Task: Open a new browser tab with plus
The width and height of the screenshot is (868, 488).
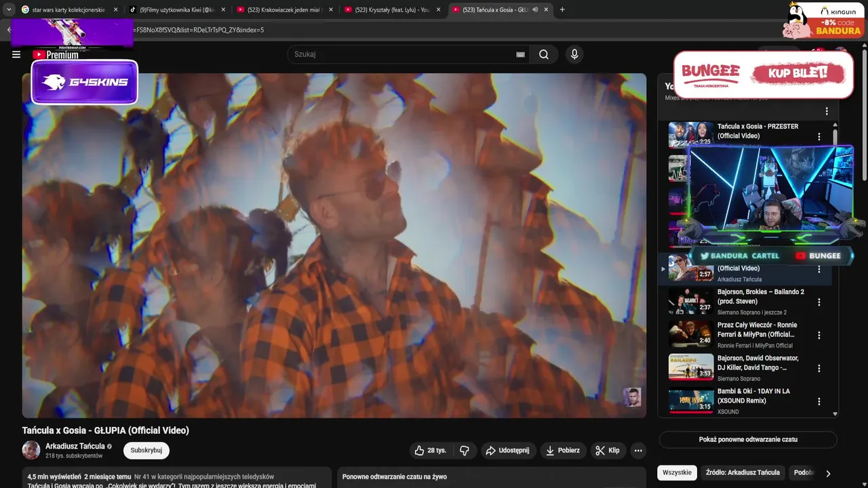Action: (562, 9)
